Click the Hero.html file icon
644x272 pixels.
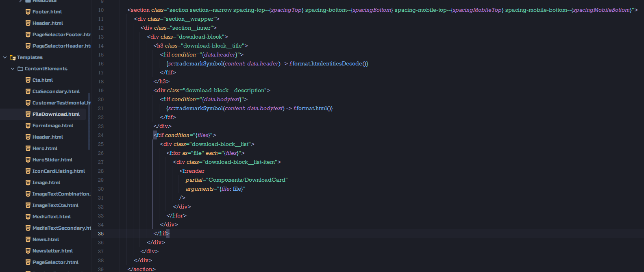(x=28, y=148)
